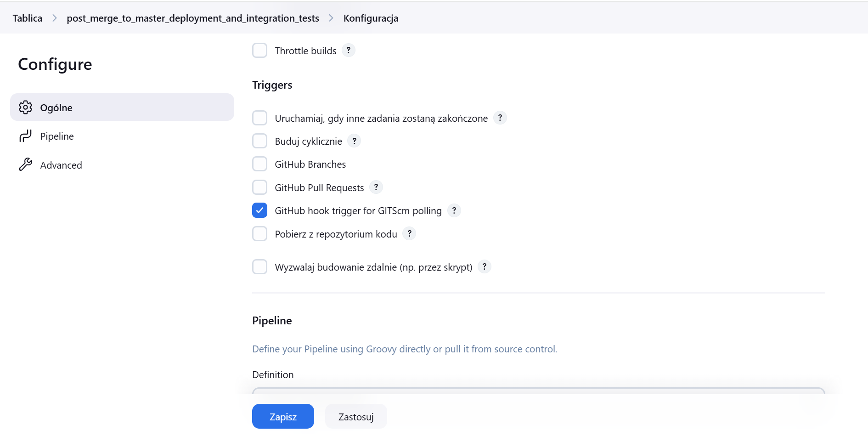Enable the Throttle builds checkbox

pyautogui.click(x=259, y=50)
